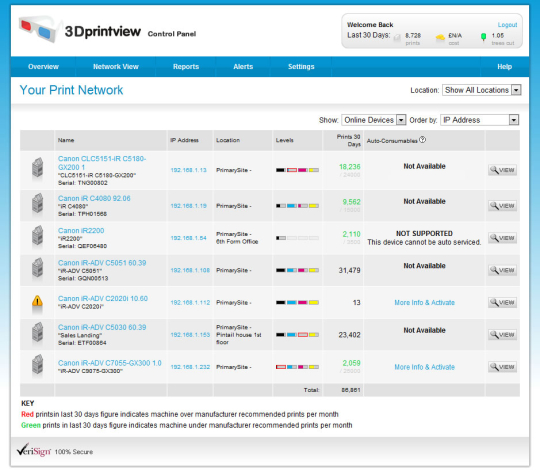
Task: Go to the Overview tab
Action: tap(43, 66)
